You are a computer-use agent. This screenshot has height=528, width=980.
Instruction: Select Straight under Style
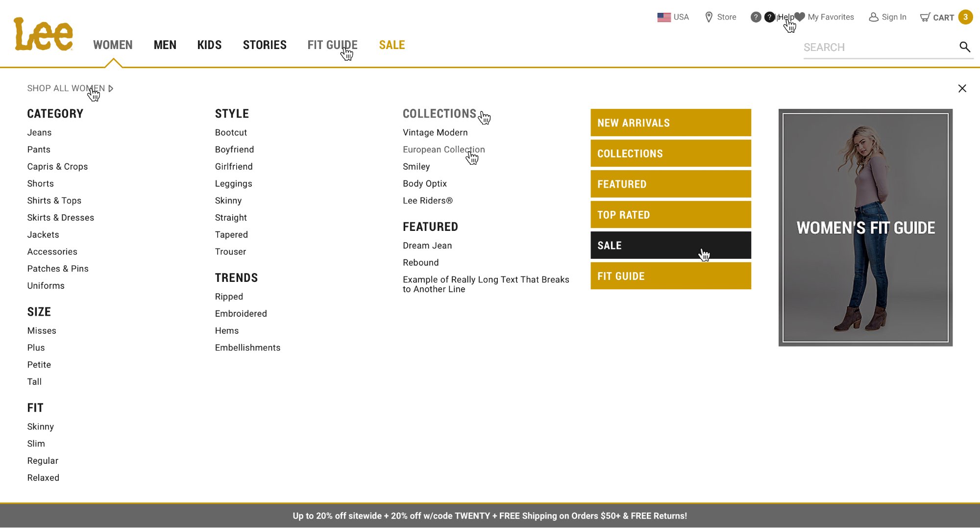point(230,218)
